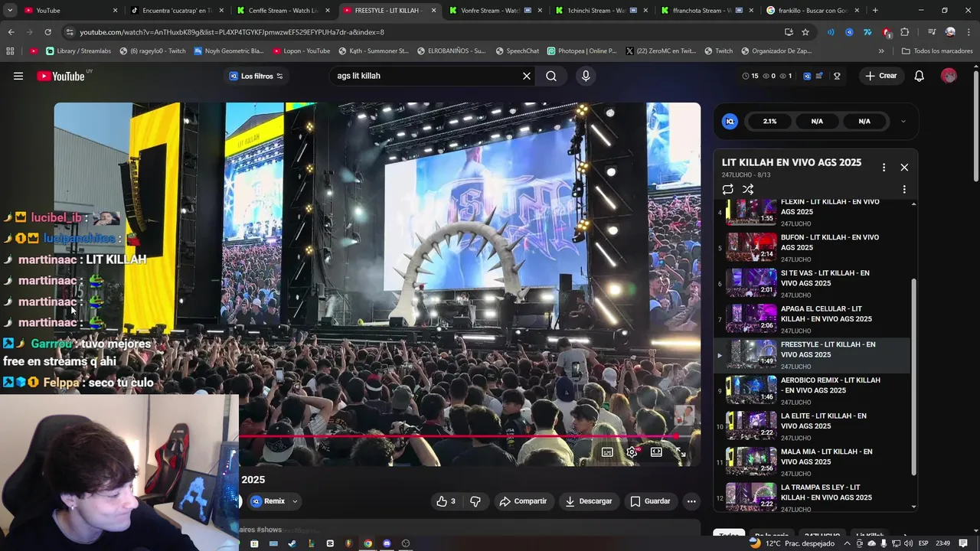This screenshot has height=551, width=980.
Task: Like the video with thumbs up
Action: [446, 501]
